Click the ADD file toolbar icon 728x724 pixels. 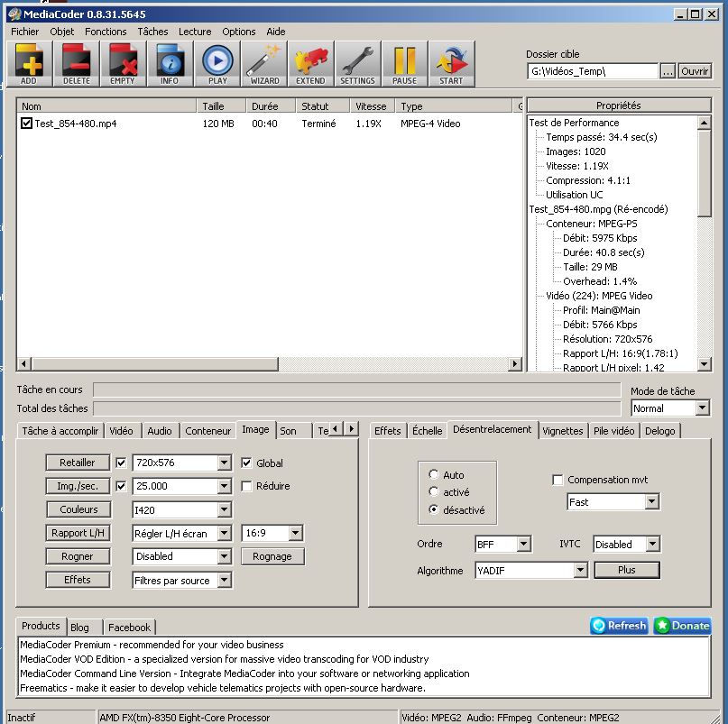[29, 63]
